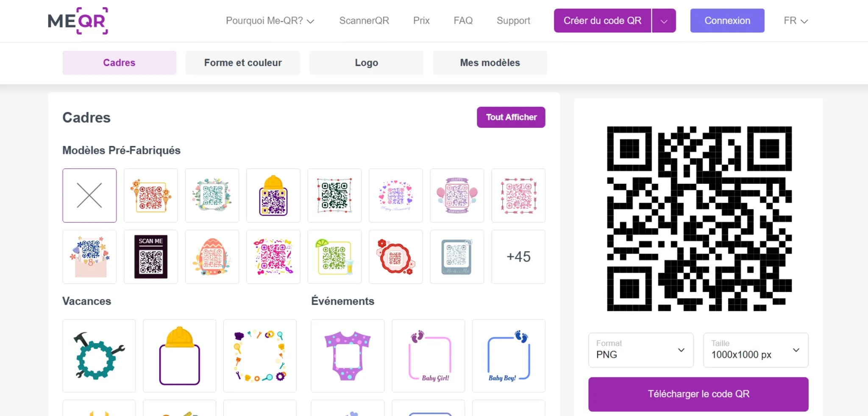The image size is (868, 416).
Task: Select the hard hat empty frame in Vacances
Action: click(x=180, y=356)
